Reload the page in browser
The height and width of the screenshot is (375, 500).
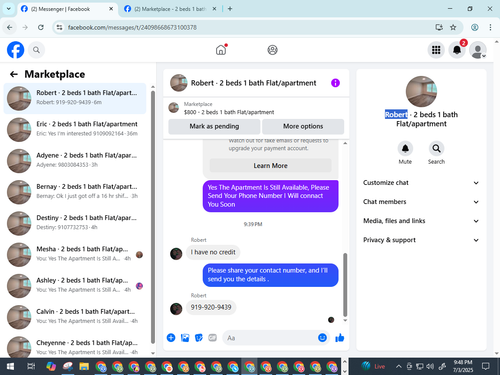41,27
